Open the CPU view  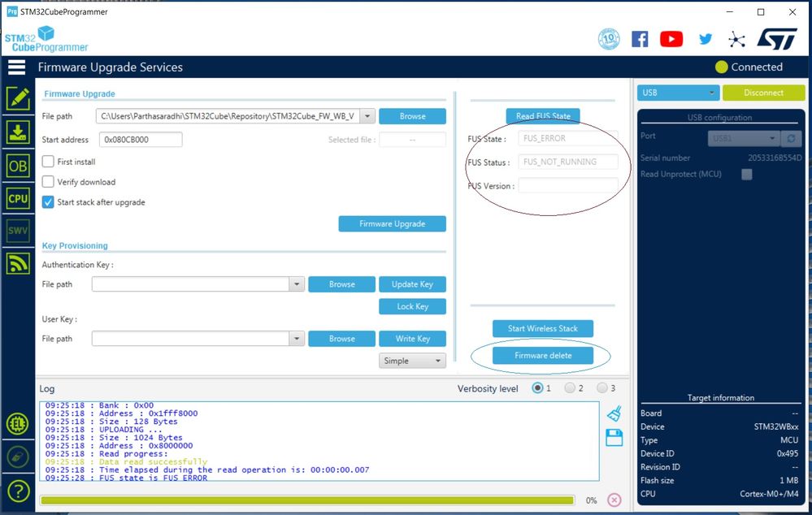click(x=18, y=198)
